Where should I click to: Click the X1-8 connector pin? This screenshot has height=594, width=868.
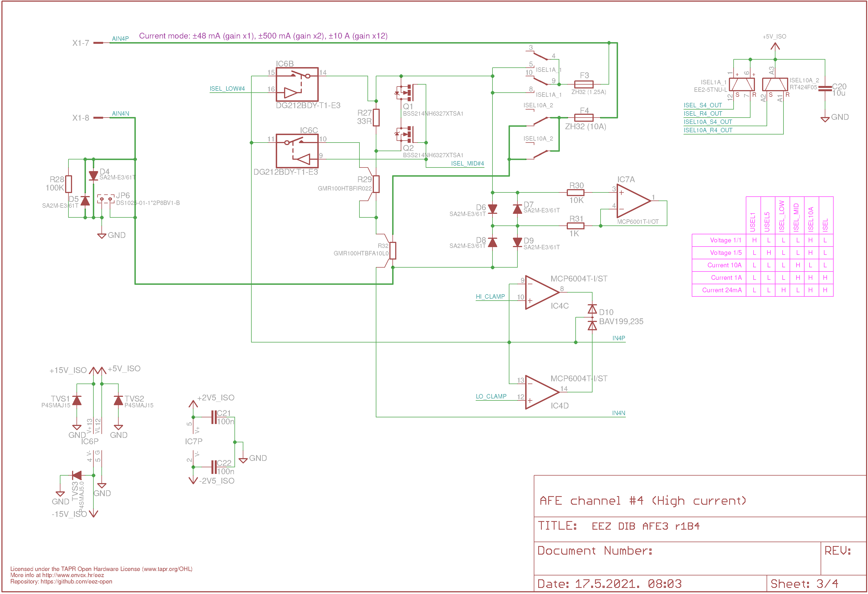[x=98, y=118]
